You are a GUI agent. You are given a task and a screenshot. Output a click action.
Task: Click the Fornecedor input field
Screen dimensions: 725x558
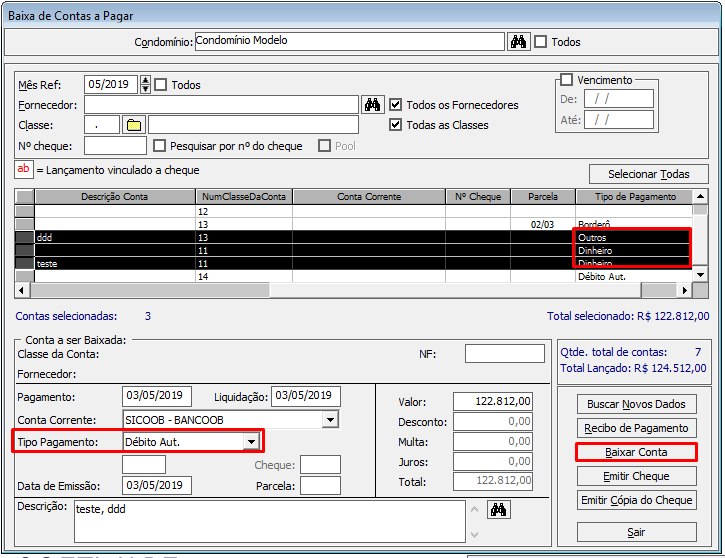click(x=221, y=105)
